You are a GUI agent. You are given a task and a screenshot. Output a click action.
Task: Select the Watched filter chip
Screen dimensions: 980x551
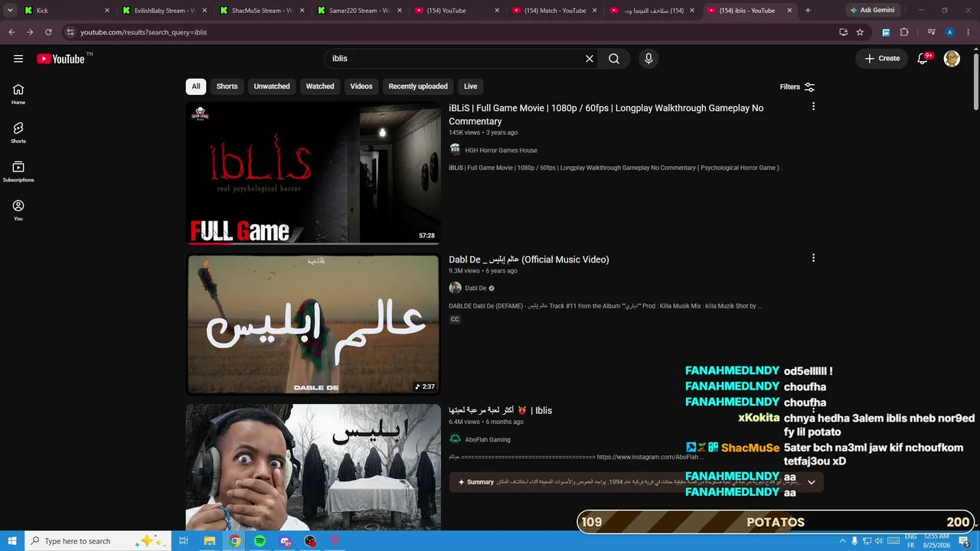(x=320, y=86)
